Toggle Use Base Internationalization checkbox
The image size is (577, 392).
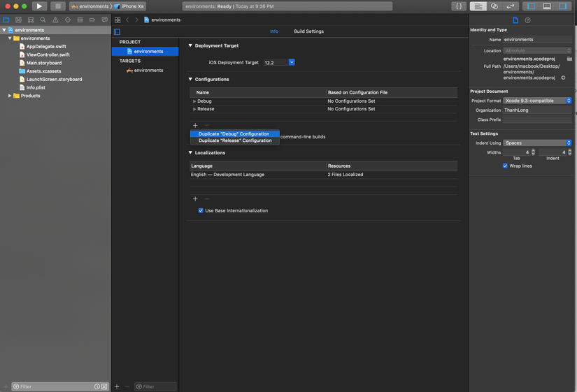point(201,210)
